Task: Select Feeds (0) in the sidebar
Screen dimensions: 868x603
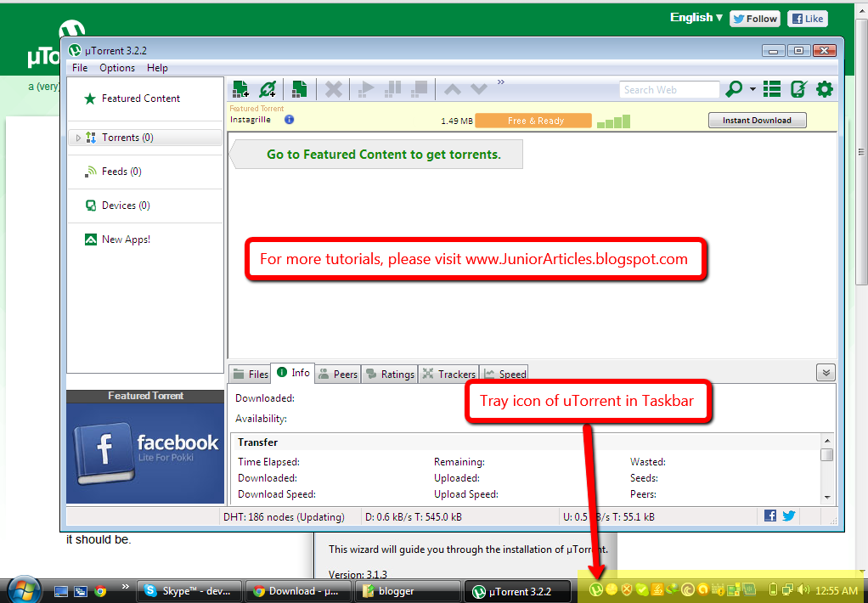Action: coord(113,172)
